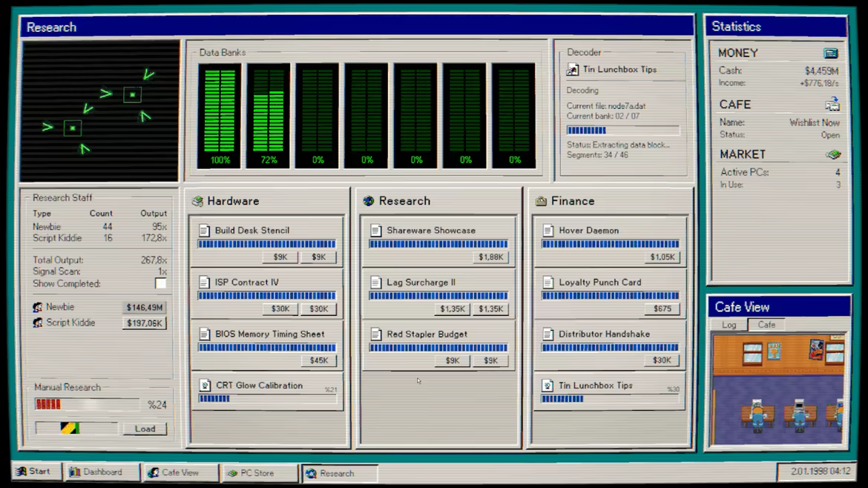Click the Tin Lunchbox Tips finance progress bar

coord(610,398)
